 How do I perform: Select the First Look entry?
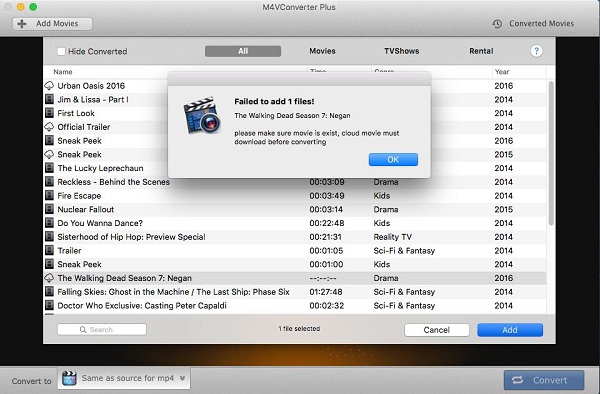[76, 113]
